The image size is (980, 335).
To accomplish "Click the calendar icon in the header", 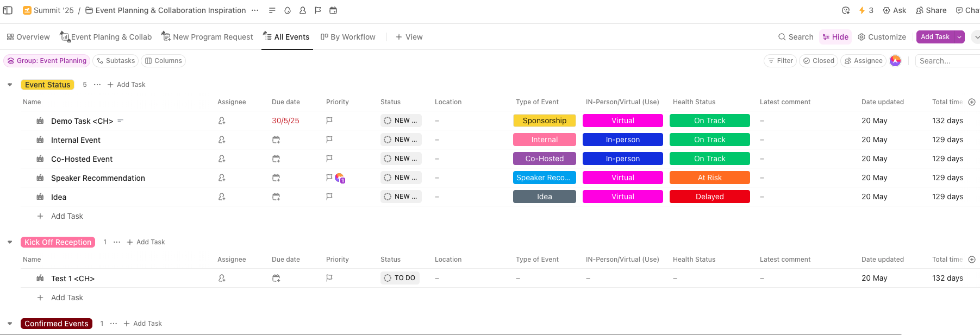I will point(333,10).
